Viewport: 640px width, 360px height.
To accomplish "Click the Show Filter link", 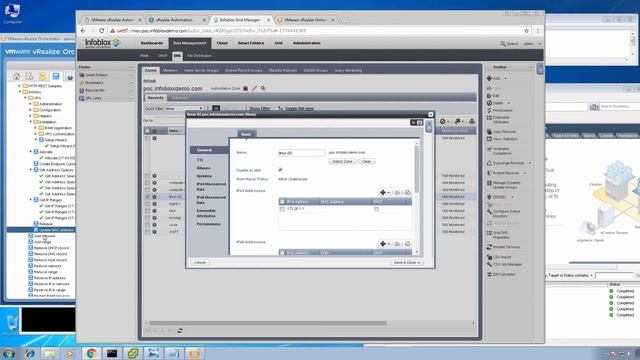I will coord(260,109).
